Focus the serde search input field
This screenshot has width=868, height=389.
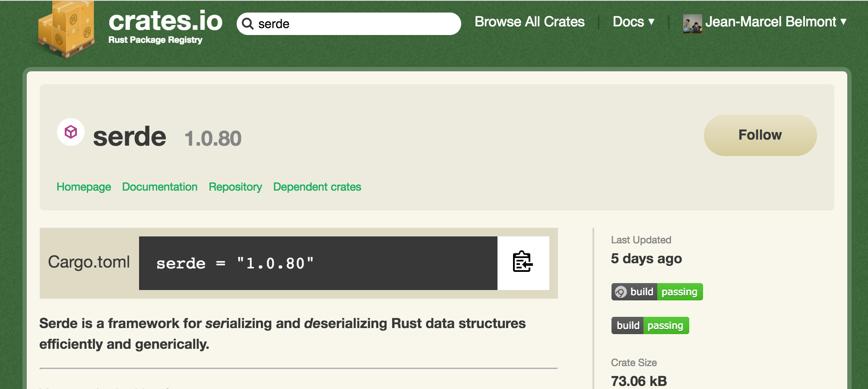pyautogui.click(x=349, y=24)
